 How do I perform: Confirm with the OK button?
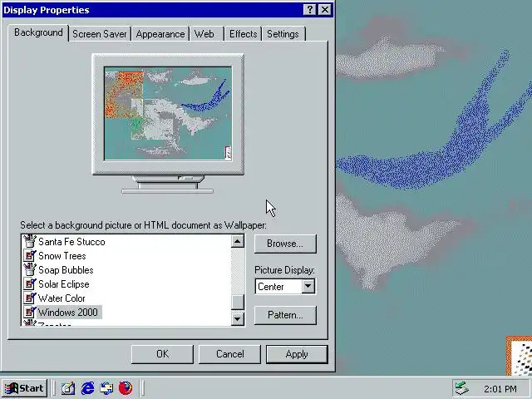pyautogui.click(x=162, y=354)
